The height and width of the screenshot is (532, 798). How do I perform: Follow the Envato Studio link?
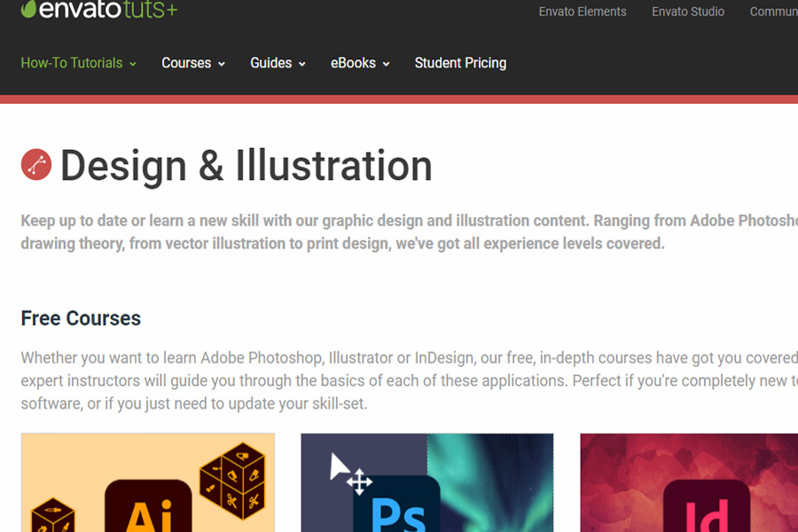(x=687, y=12)
